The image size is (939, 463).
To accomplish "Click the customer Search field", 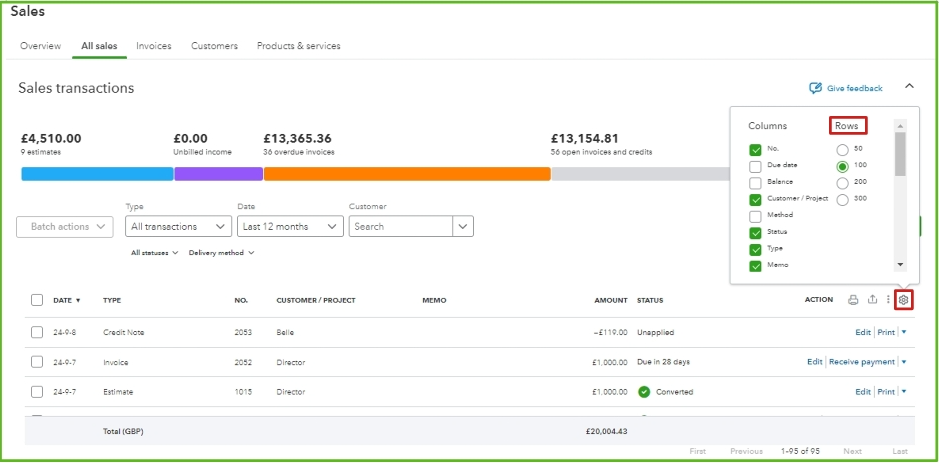I will coord(401,227).
